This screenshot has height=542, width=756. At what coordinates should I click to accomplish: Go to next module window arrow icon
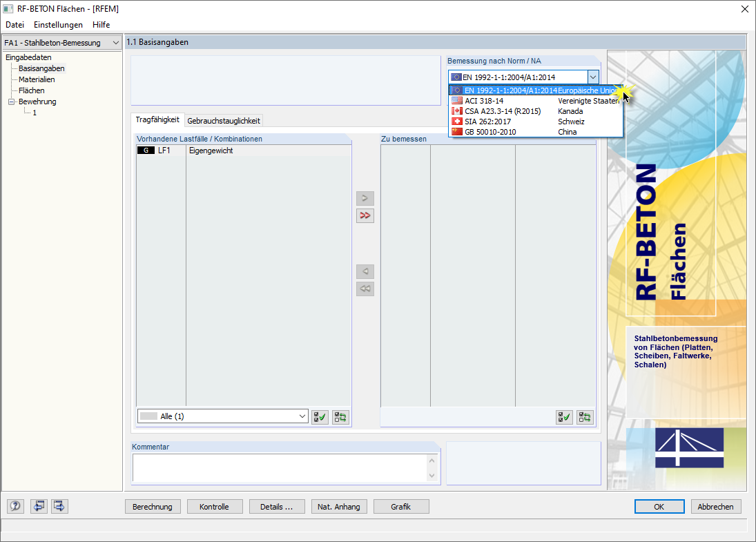coord(59,506)
